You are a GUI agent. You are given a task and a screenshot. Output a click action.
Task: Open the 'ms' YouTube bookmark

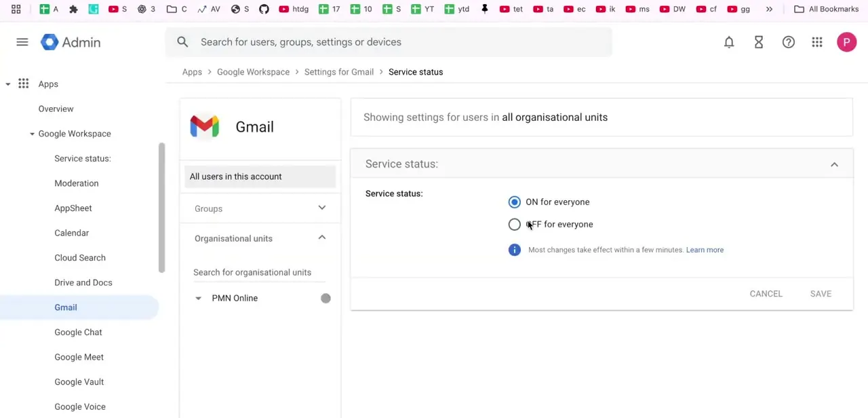click(x=637, y=9)
